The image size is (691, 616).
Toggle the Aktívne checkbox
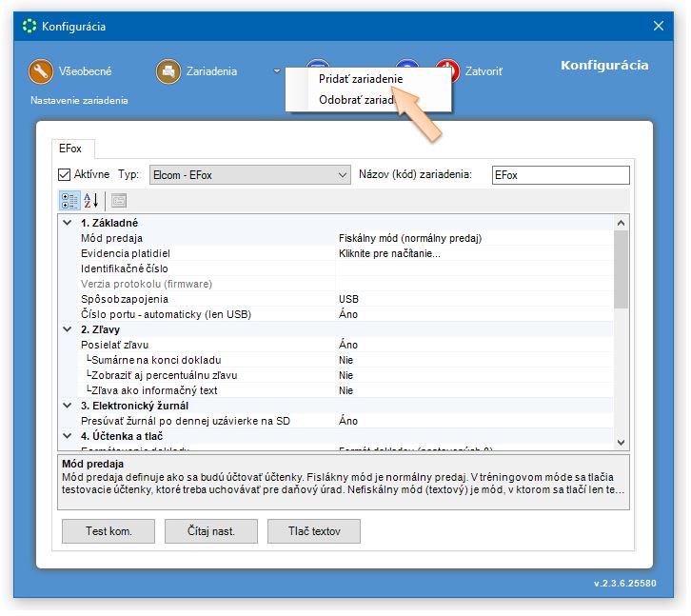(x=65, y=175)
